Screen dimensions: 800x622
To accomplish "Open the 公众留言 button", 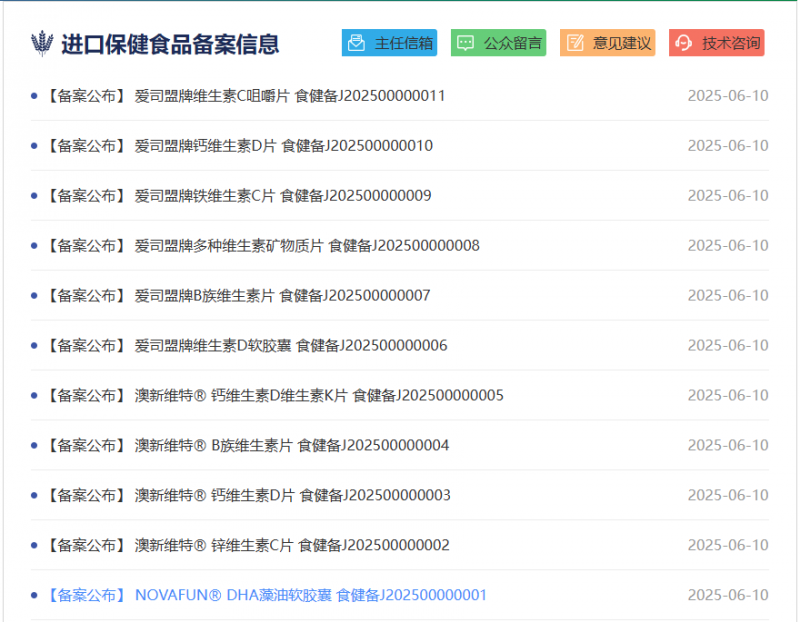I will [498, 43].
